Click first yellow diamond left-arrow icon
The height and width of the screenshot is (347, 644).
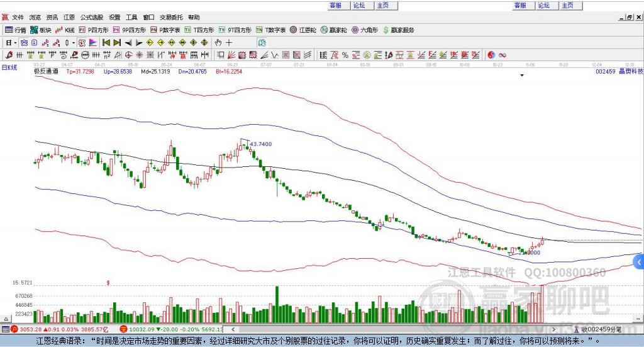click(150, 43)
